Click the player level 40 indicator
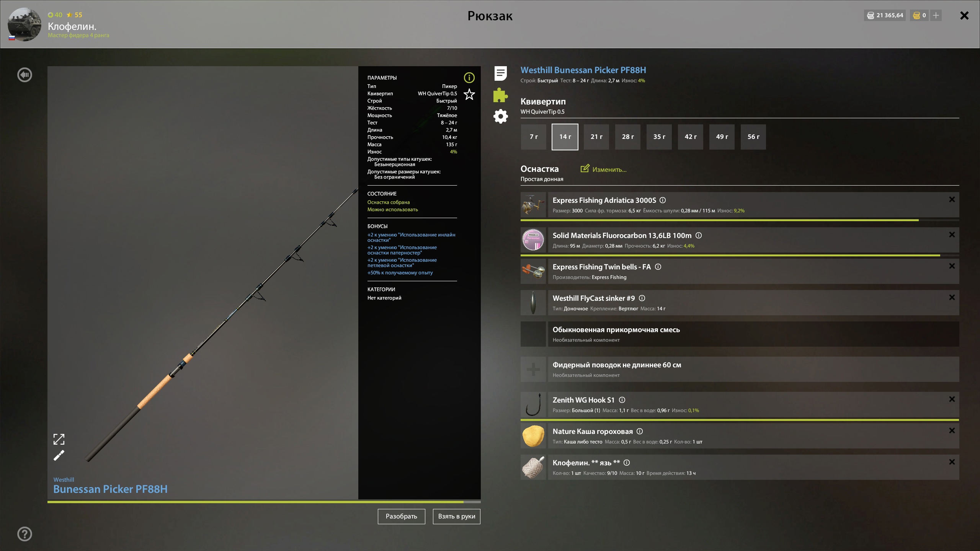This screenshot has width=980, height=551. (55, 15)
